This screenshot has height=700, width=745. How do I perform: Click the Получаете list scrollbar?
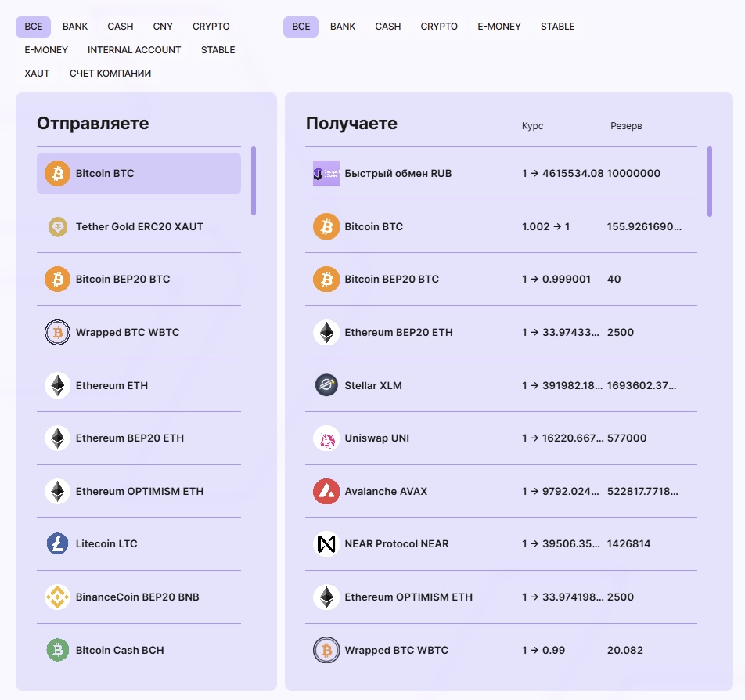coord(710,182)
